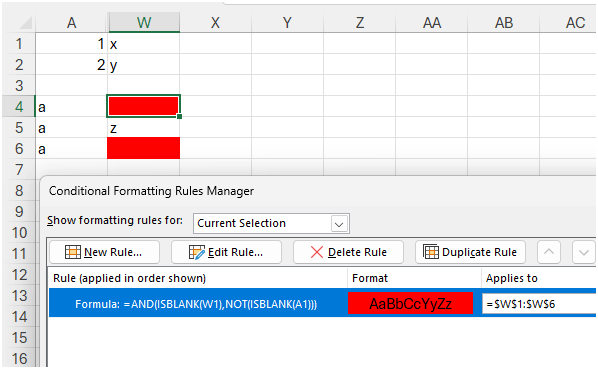The image size is (598, 369).
Task: Select column Y header
Action: (287, 22)
